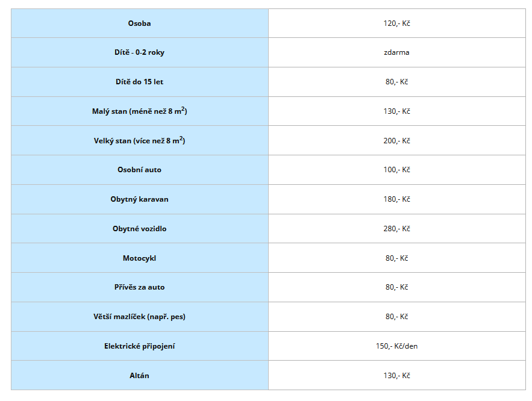
Task: Click the 150,- Kč/den price cell
Action: (x=396, y=346)
